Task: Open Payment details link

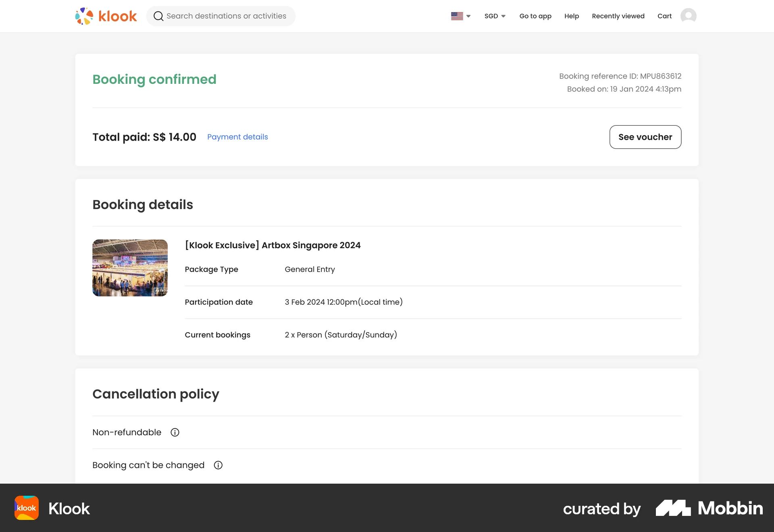Action: [x=237, y=137]
